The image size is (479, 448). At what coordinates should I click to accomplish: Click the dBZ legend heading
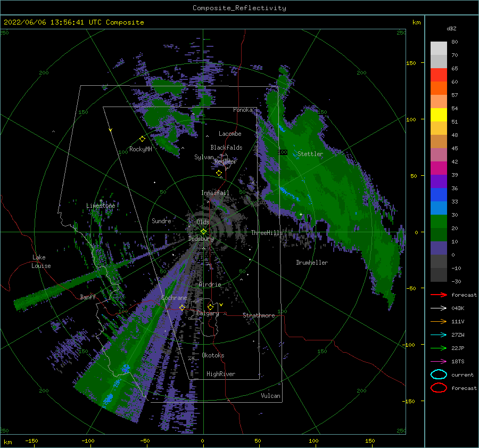pyautogui.click(x=451, y=29)
